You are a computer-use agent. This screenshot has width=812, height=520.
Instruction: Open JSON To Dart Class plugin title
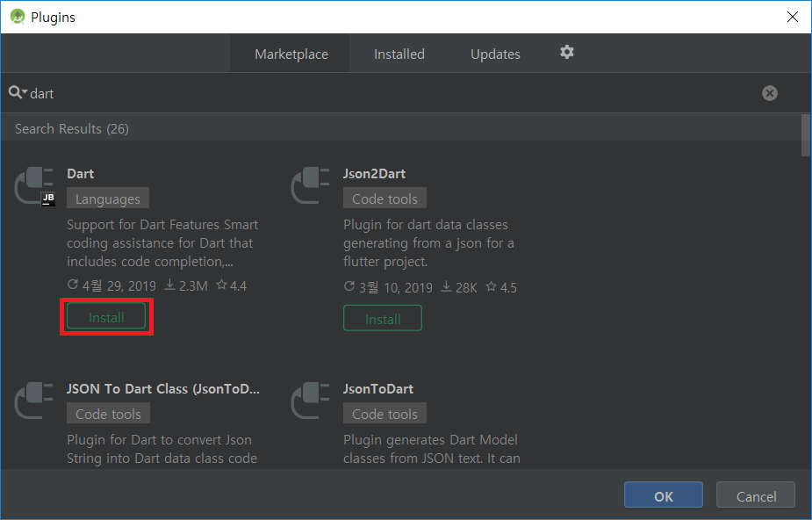pos(163,388)
